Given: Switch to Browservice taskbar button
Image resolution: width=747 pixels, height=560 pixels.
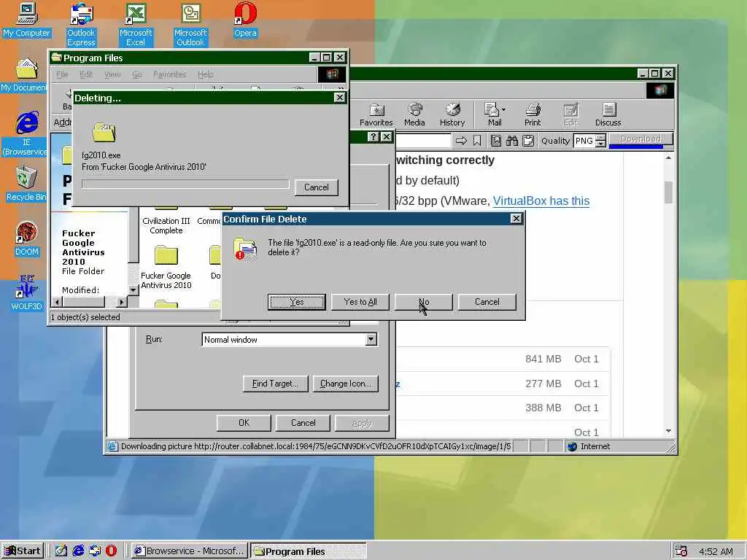Looking at the screenshot, I should pos(190,551).
